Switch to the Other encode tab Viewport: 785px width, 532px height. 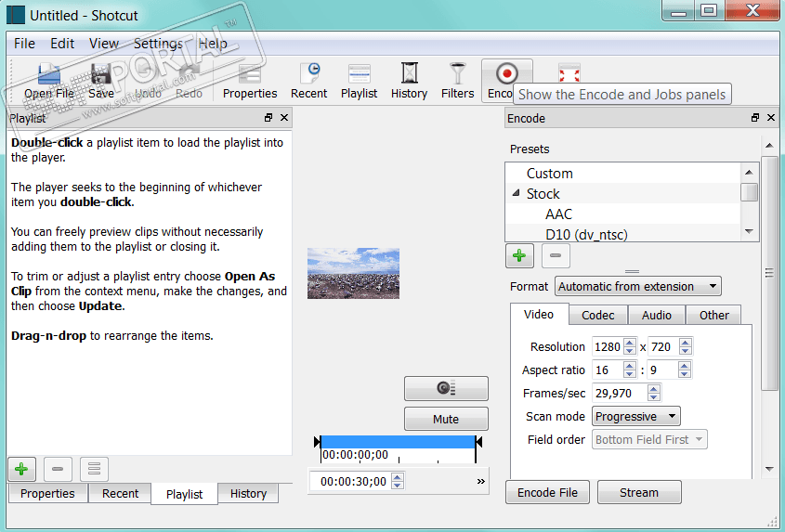[x=713, y=316]
